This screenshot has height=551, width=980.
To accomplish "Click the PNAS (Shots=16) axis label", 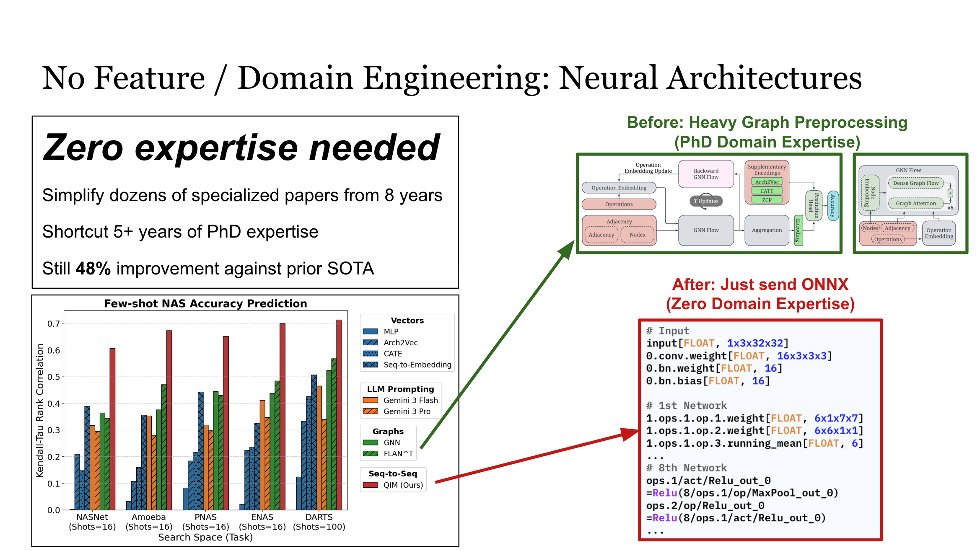I will [206, 522].
